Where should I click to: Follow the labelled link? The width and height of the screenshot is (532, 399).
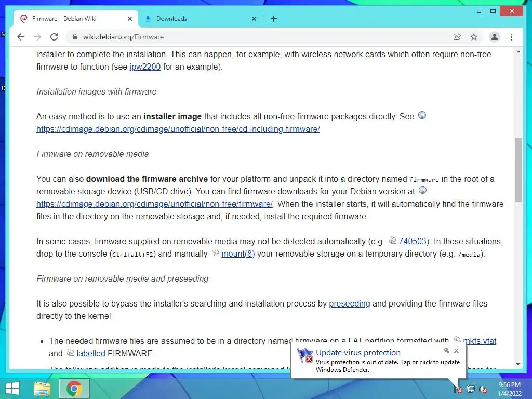[x=91, y=353]
